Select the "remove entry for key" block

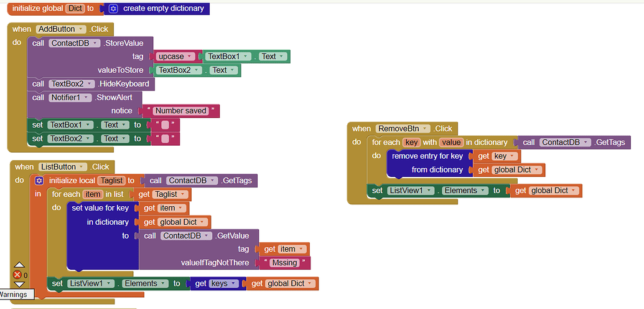(427, 156)
